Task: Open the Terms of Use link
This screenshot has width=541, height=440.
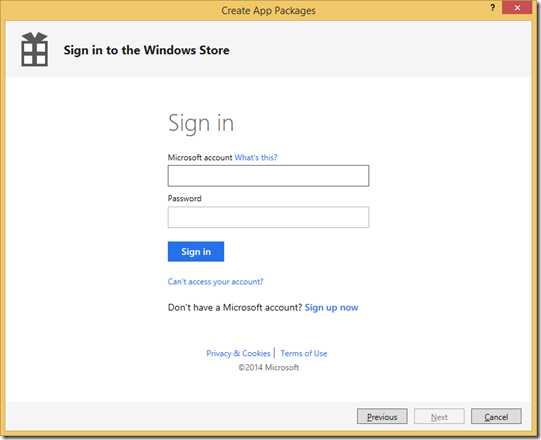Action: pos(304,353)
